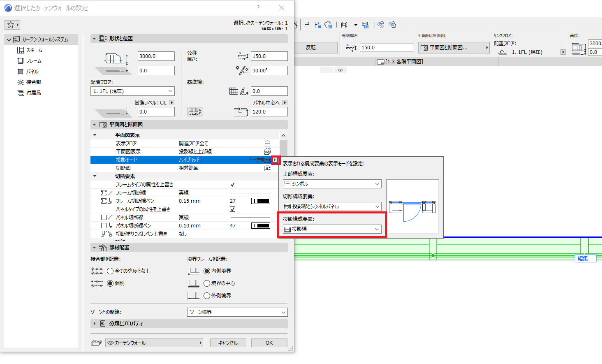Toggle パネルタイプの属性を上書き checkbox
Viewport: 602px width, 364px height.
tap(233, 209)
